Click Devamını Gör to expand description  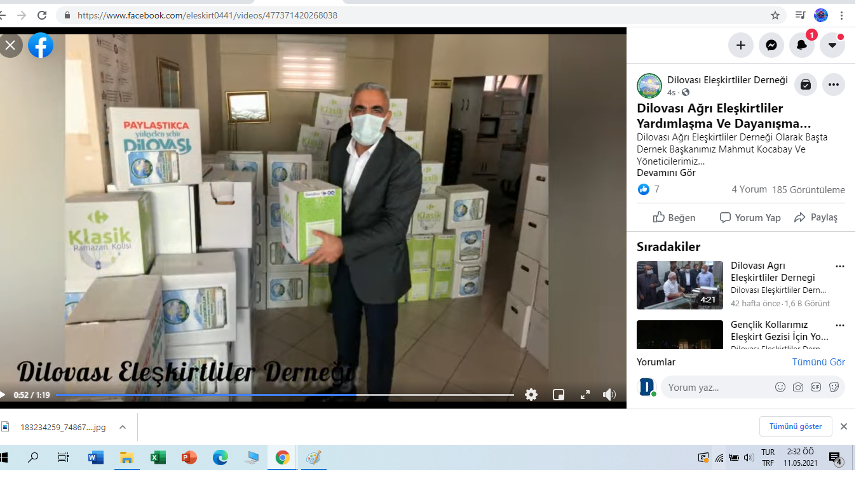[x=666, y=173]
